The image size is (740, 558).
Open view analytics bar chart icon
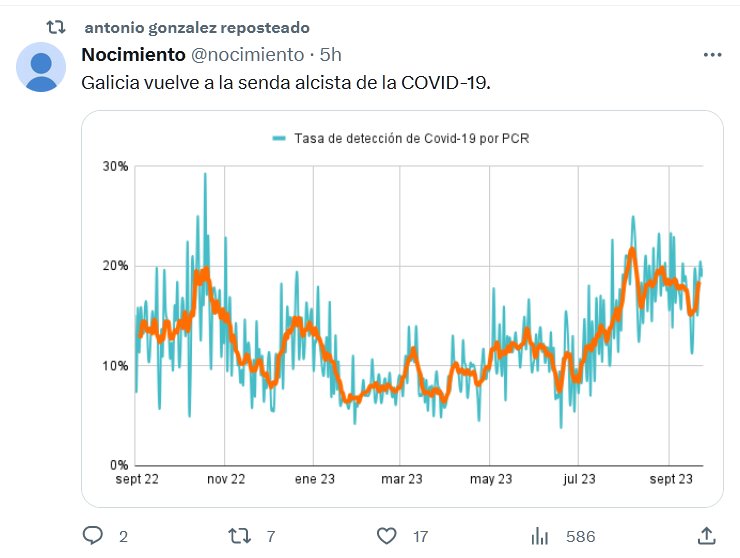tap(540, 536)
